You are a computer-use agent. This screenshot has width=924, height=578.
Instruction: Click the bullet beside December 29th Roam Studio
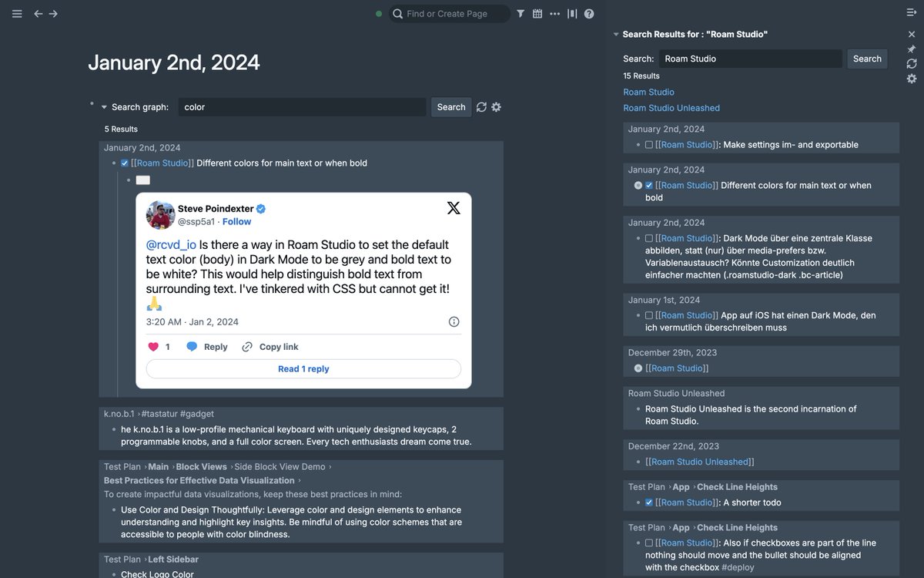click(x=638, y=368)
